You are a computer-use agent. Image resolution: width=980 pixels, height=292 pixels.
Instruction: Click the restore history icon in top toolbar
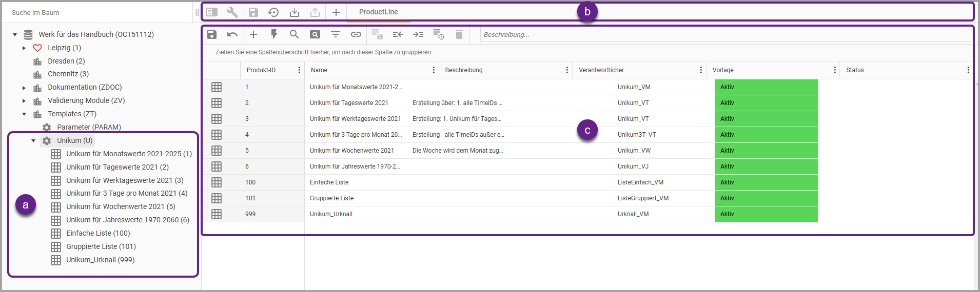[x=273, y=12]
